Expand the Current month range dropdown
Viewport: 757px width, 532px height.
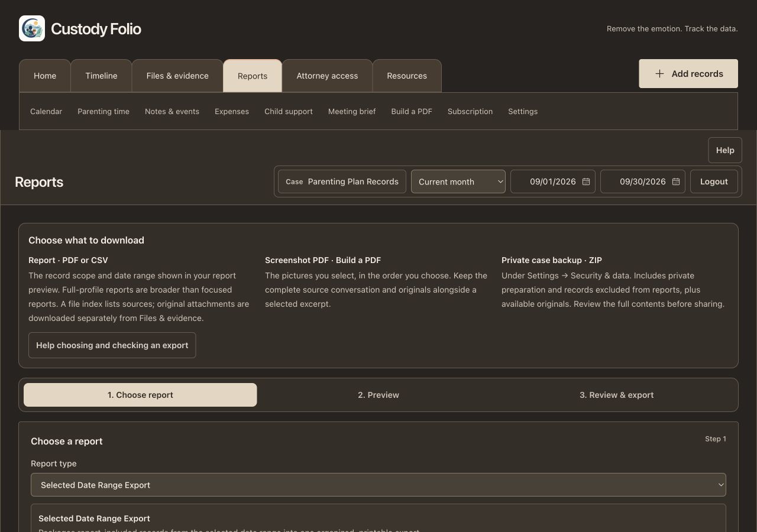coord(458,181)
